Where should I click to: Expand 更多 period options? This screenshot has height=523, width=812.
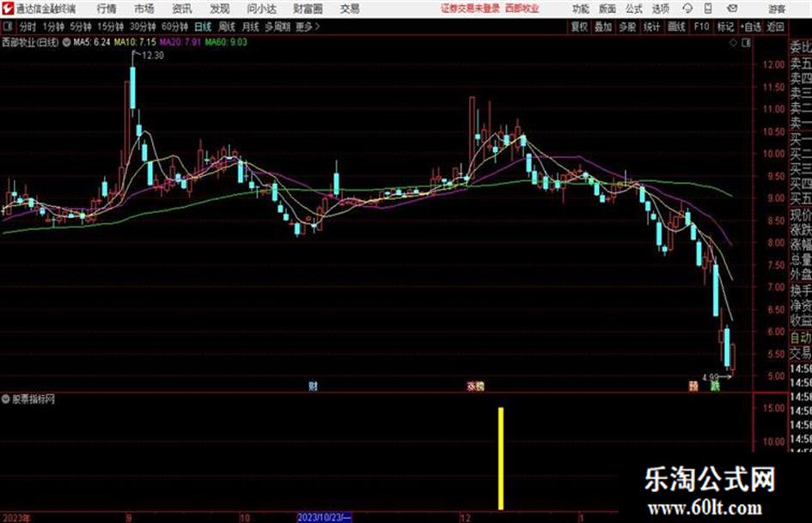(x=308, y=27)
